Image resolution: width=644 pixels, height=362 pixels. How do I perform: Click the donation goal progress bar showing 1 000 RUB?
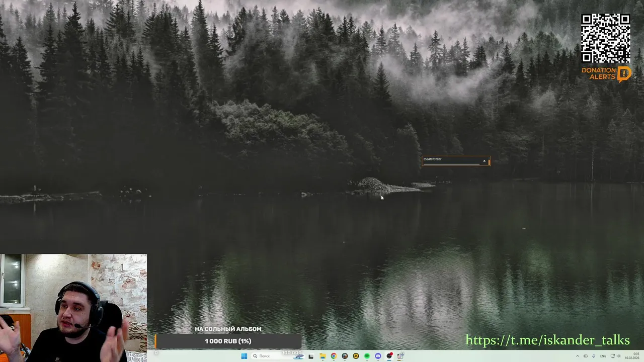[228, 341]
